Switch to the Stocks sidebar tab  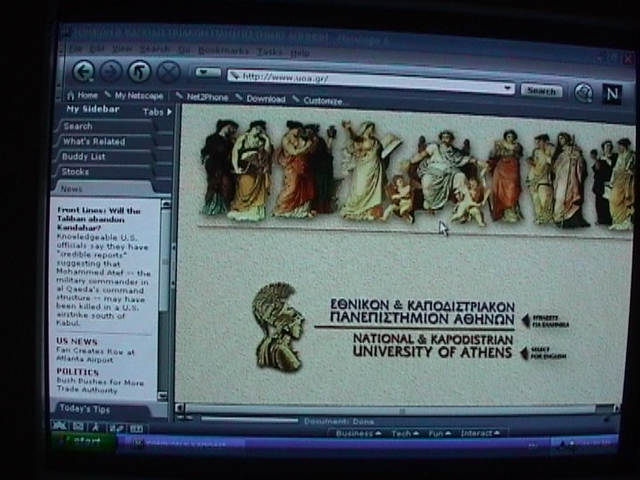click(x=103, y=172)
